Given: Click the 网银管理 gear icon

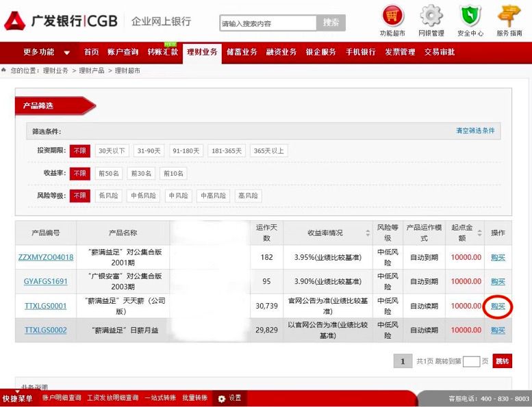Looking at the screenshot, I should pos(431,15).
